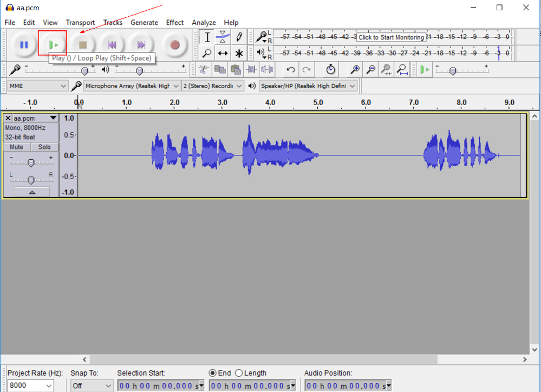Open the Snap To dropdown
541x392 pixels.
click(92, 386)
